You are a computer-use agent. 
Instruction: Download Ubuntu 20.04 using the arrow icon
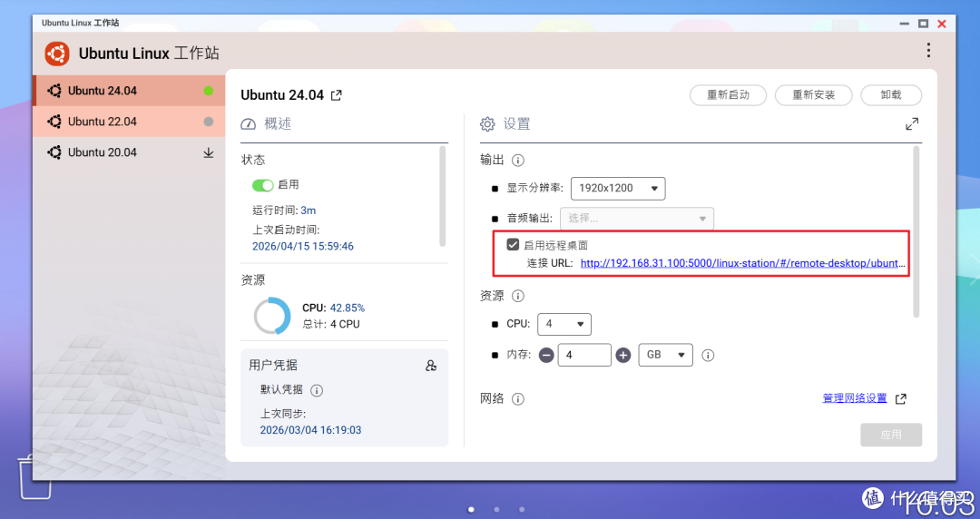pyautogui.click(x=208, y=152)
